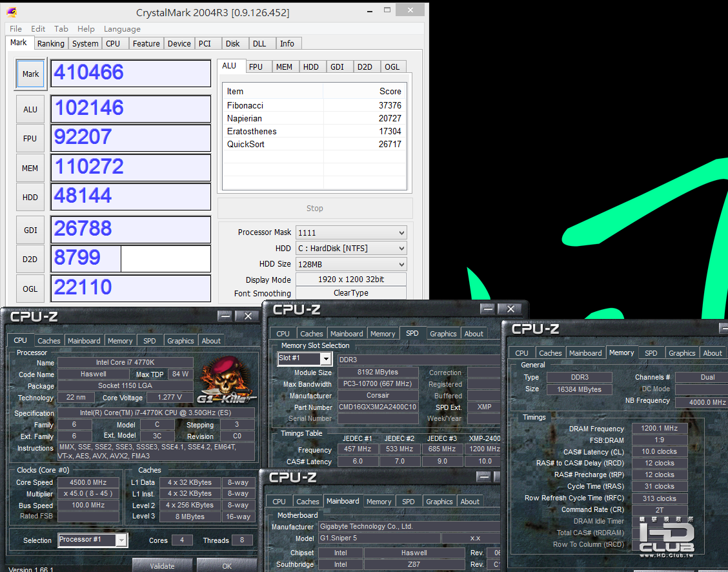Open SPD tab in CPU-Z Memory window
Image resolution: width=728 pixels, height=572 pixels.
point(651,353)
